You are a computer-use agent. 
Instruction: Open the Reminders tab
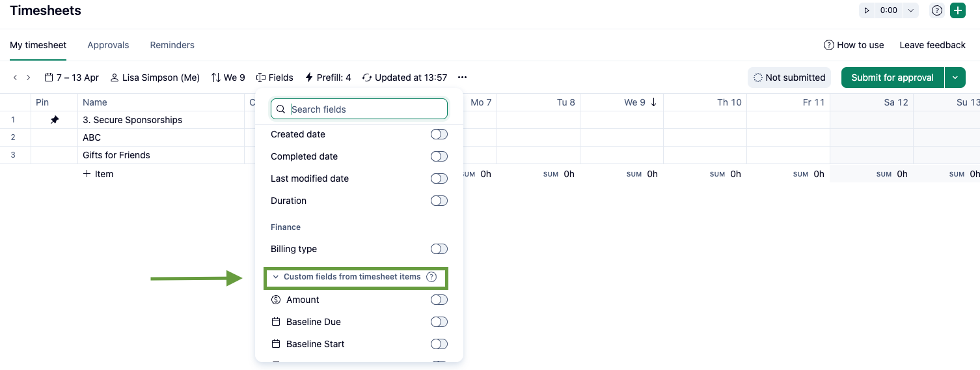[x=172, y=45]
